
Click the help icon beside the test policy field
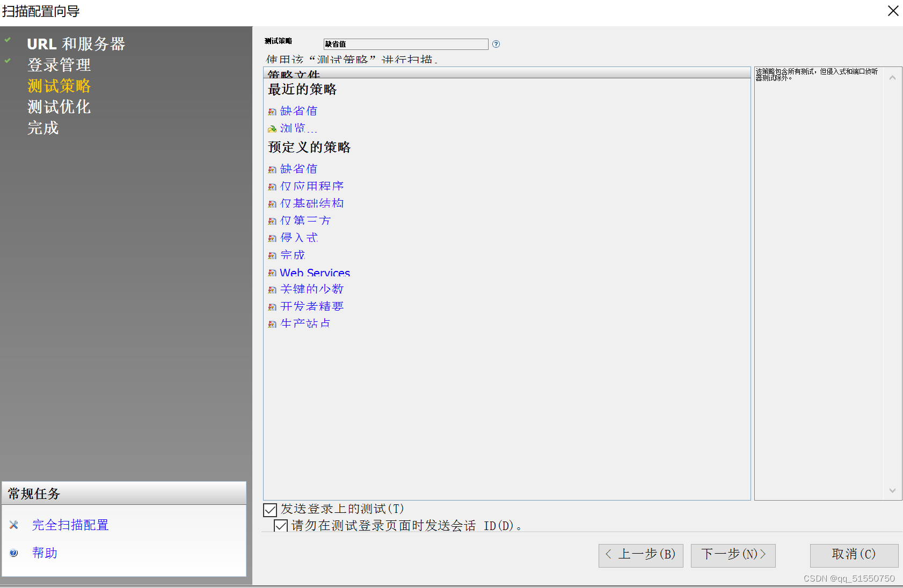tap(496, 44)
